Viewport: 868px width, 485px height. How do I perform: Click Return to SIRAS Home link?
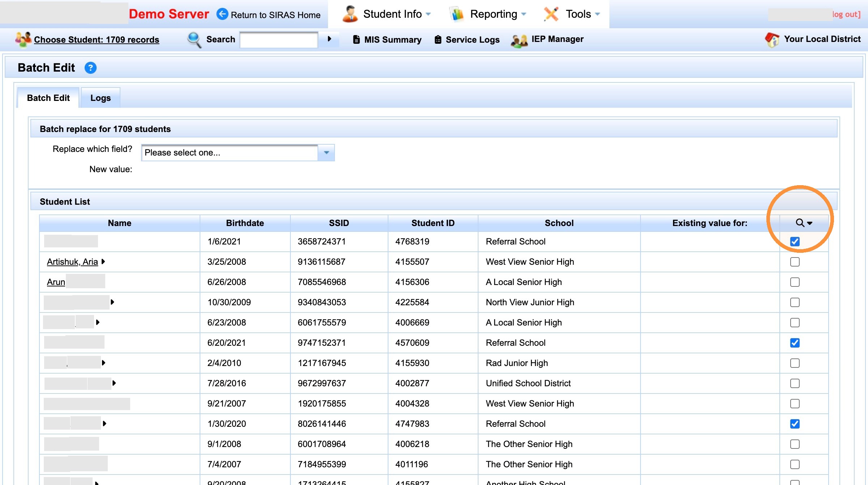[276, 15]
